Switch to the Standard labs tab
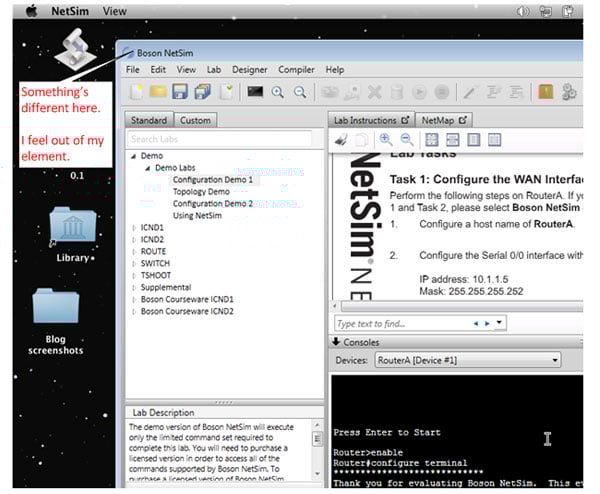600x494 pixels. pyautogui.click(x=149, y=120)
